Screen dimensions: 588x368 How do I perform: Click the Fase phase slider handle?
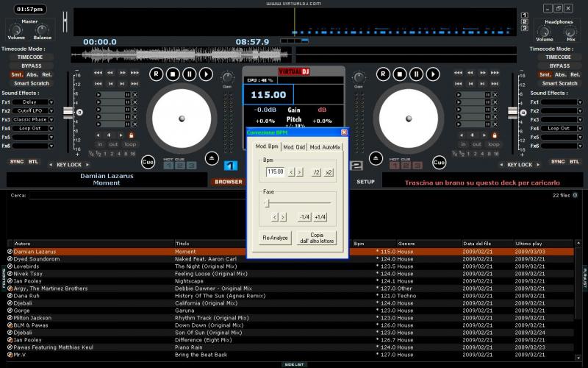tap(268, 203)
